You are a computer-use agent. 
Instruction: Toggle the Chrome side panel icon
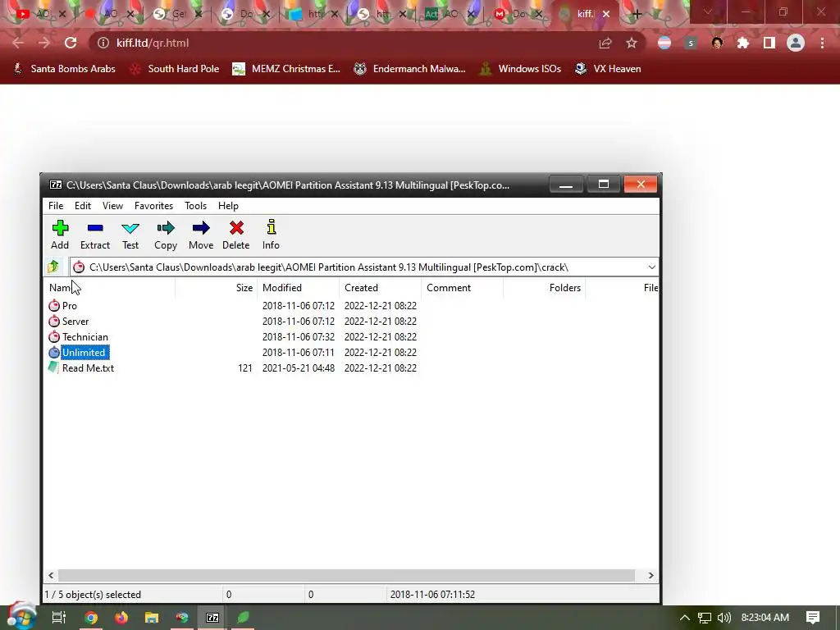769,43
